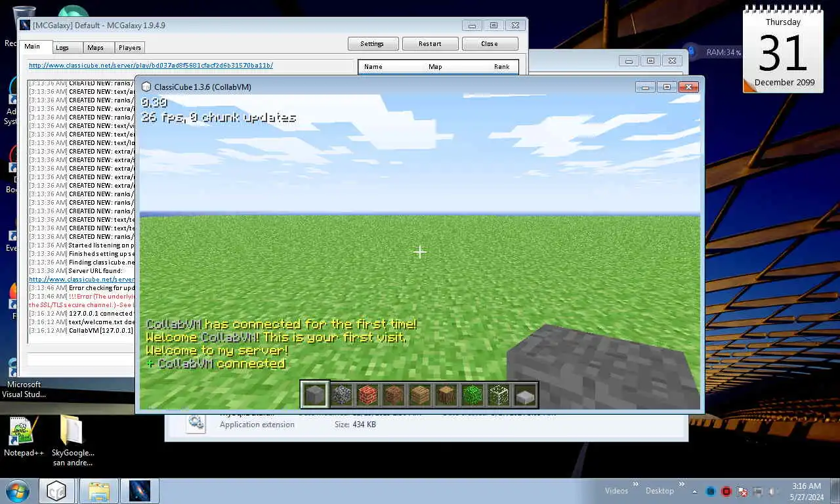Click the Restart button in MCGalaxy
This screenshot has height=504, width=840.
click(430, 43)
